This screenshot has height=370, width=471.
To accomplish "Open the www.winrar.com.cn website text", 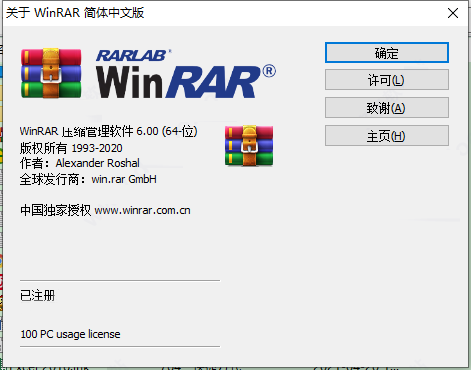I will tap(142, 211).
